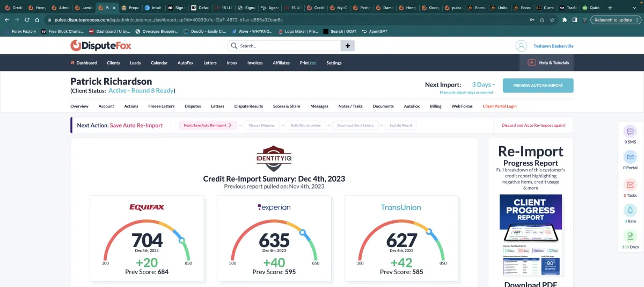644x287 pixels.
Task: Open the user profile avatar icon
Action: tap(521, 46)
